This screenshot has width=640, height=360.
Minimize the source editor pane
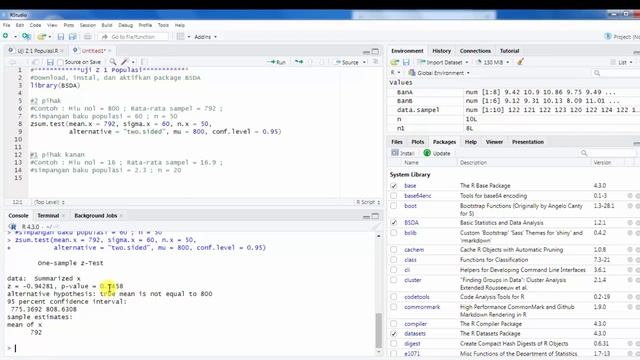point(366,52)
